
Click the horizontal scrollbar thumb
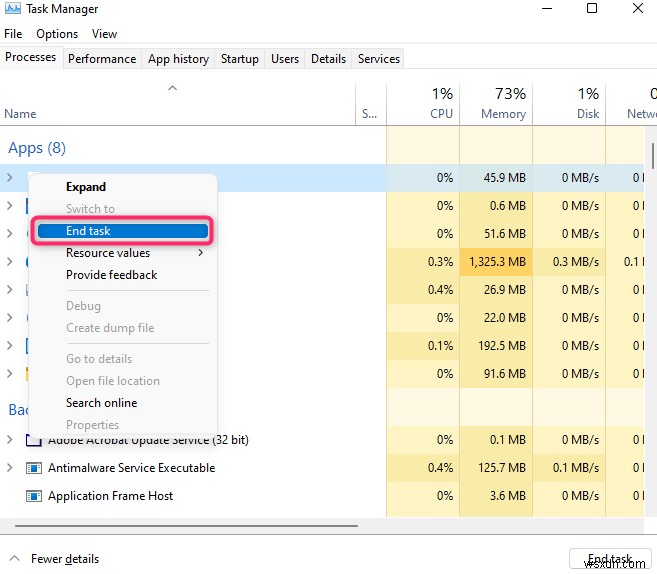[x=186, y=526]
